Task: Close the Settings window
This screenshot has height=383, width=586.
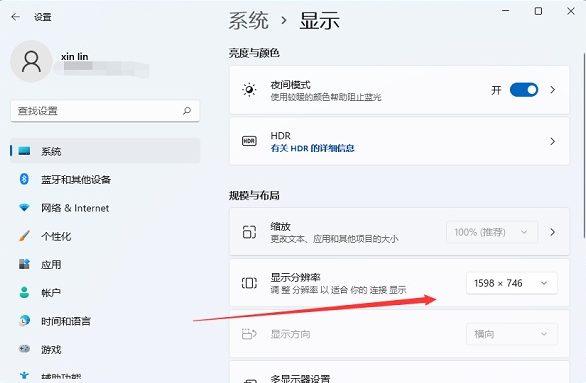Action: pos(571,11)
